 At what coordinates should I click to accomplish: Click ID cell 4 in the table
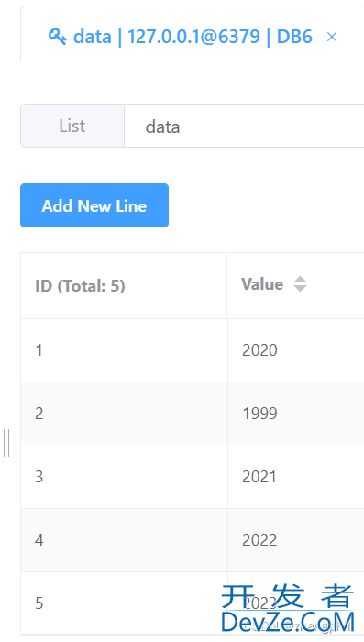click(124, 540)
